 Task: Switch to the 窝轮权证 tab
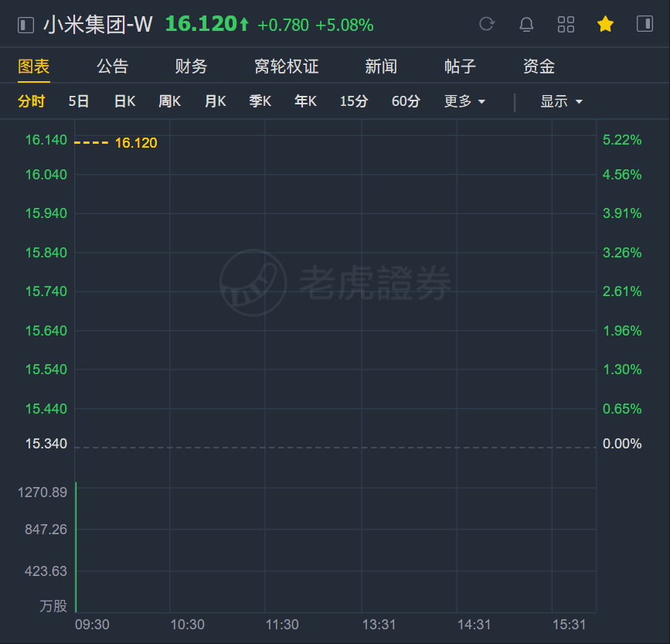click(x=286, y=66)
